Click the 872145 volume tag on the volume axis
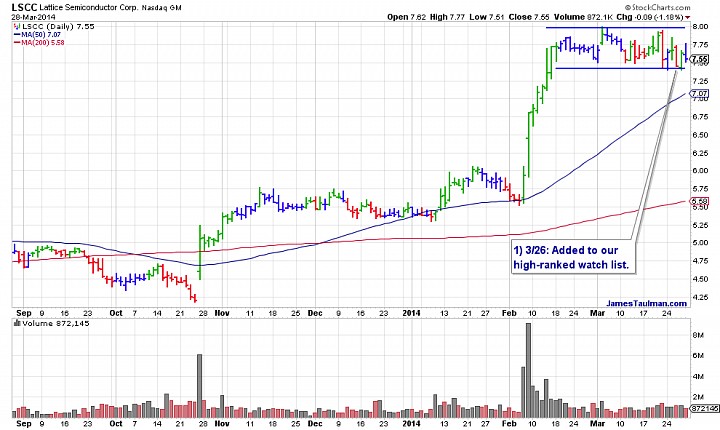 coord(704,408)
